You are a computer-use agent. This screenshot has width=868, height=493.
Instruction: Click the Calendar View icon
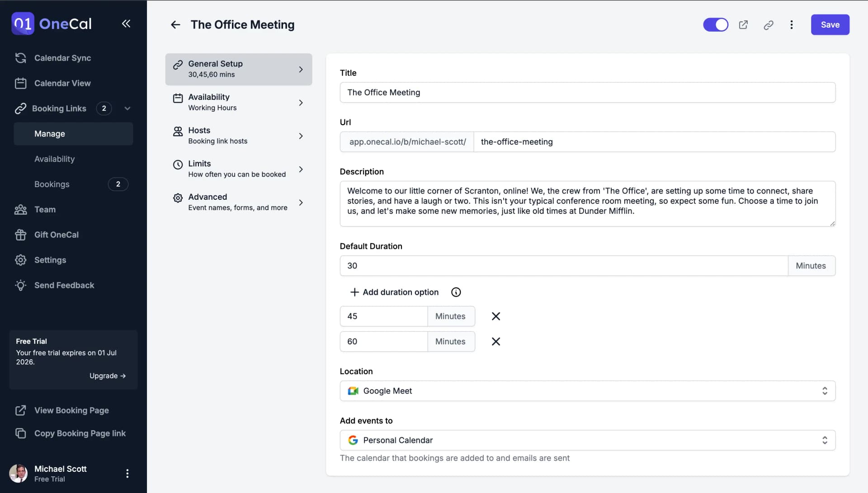(x=20, y=83)
